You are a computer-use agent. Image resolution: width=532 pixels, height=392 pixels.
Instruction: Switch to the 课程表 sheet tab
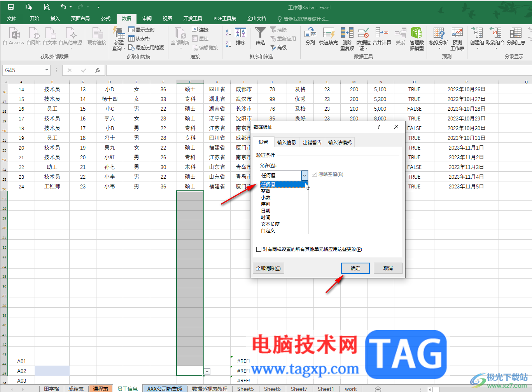tap(101, 389)
